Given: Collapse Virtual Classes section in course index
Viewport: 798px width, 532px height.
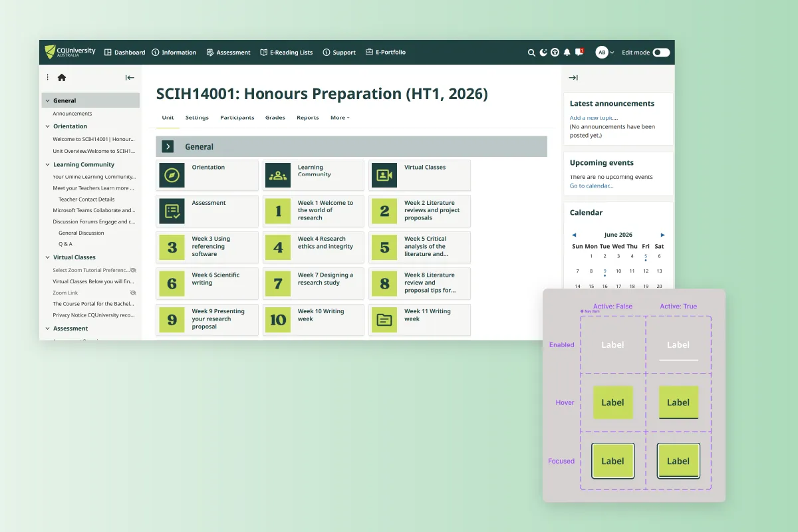Looking at the screenshot, I should pyautogui.click(x=47, y=257).
